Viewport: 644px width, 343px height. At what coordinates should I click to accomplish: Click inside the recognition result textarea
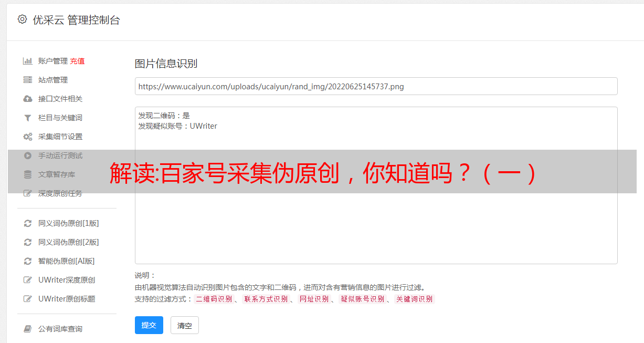click(376, 185)
